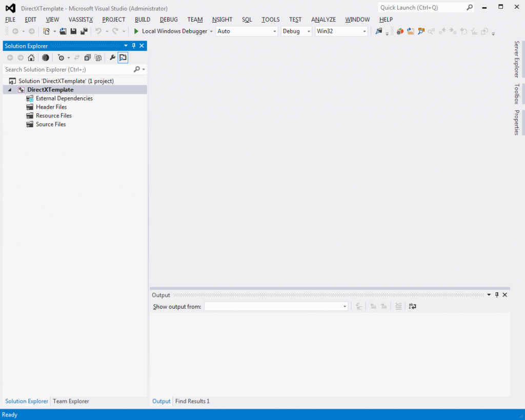Viewport: 525px width, 420px height.
Task: Open the Output window position dropdown
Action: pos(489,295)
